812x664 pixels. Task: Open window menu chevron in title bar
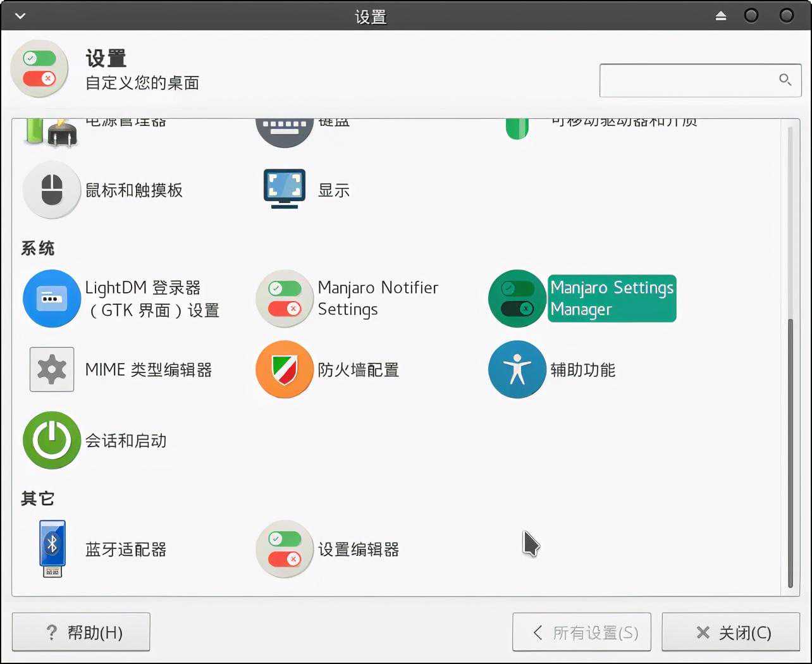tap(20, 16)
